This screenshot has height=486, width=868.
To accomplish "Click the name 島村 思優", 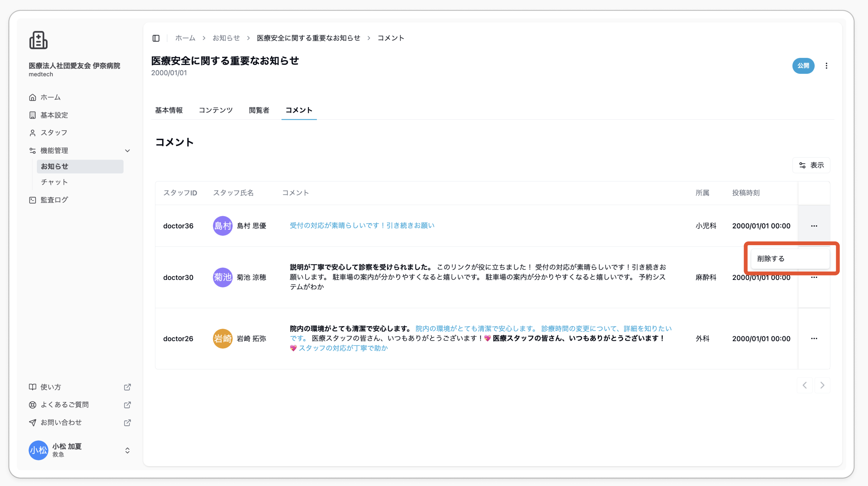I will 252,226.
